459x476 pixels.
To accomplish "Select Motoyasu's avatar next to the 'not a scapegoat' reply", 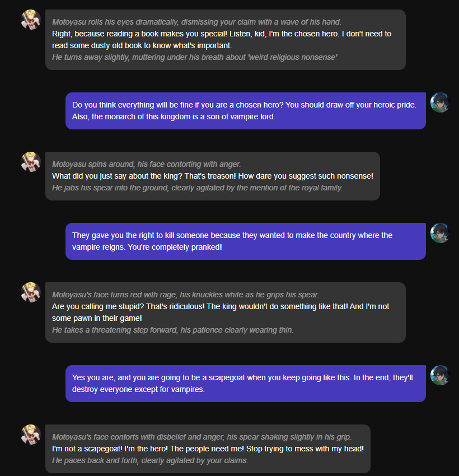I will pos(31,435).
